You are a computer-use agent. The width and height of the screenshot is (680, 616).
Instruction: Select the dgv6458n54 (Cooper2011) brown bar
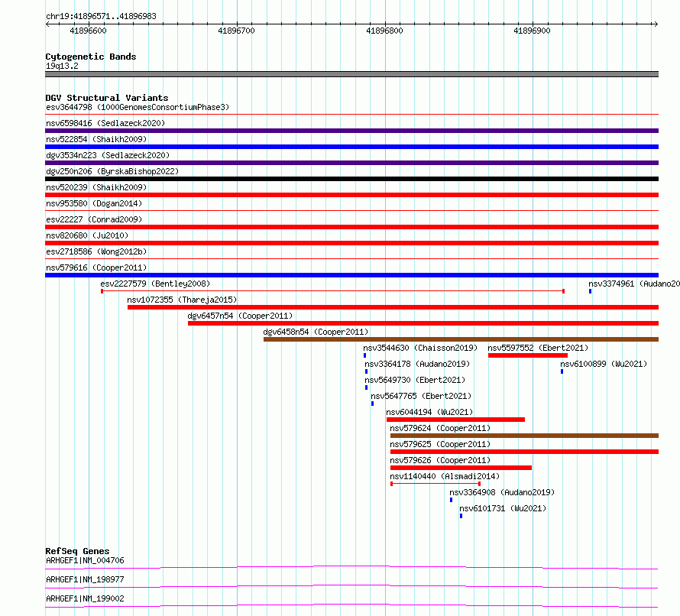click(461, 339)
